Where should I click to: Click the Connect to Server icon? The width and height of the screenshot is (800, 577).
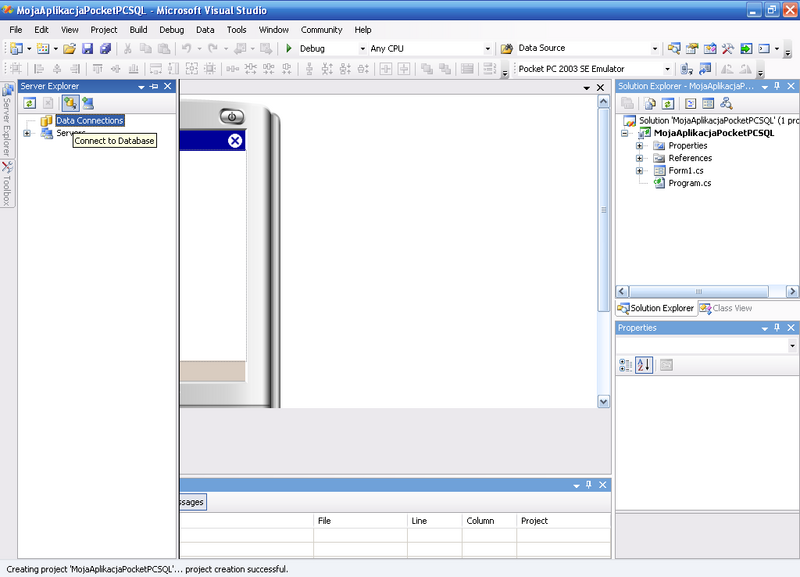click(88, 104)
